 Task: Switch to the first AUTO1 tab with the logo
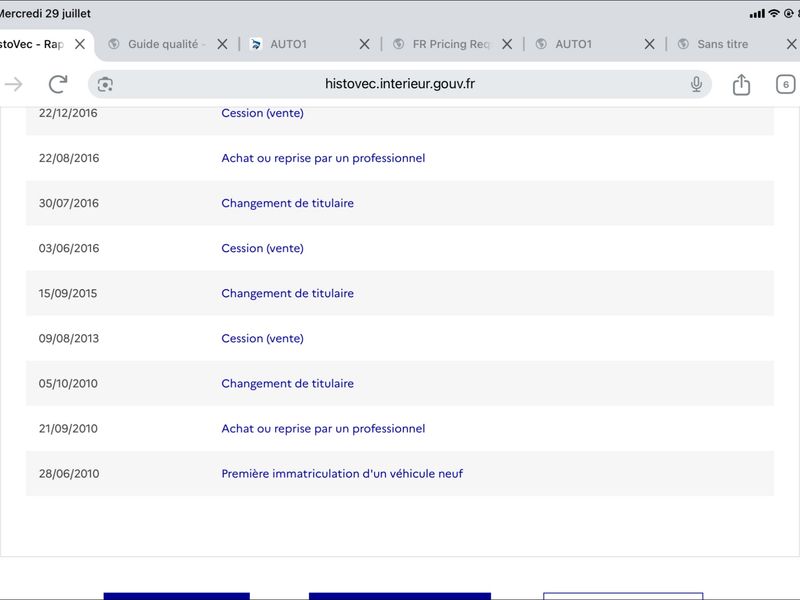(x=288, y=44)
